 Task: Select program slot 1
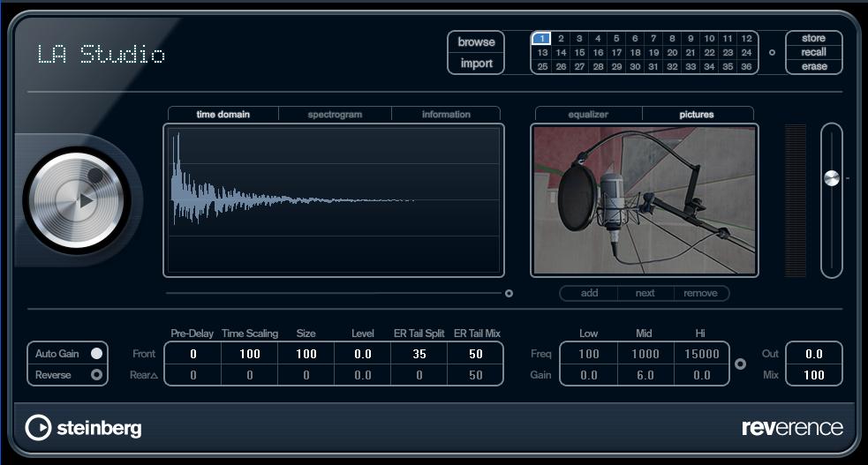point(541,38)
